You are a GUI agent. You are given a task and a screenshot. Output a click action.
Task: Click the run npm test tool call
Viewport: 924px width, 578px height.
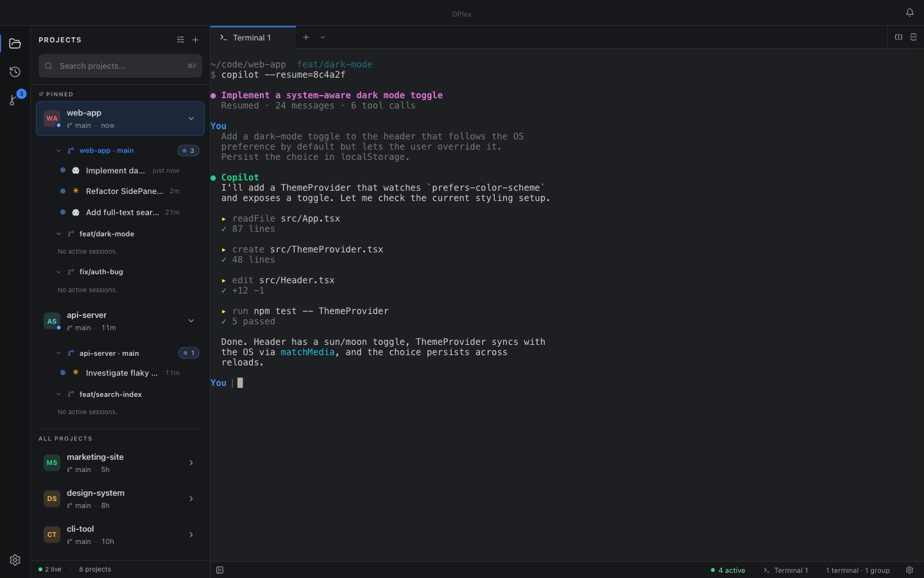tap(305, 311)
